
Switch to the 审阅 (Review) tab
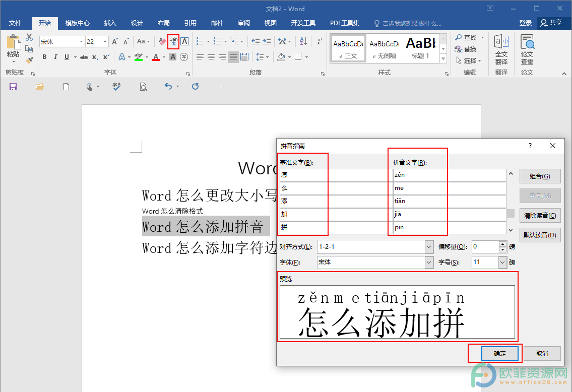244,23
